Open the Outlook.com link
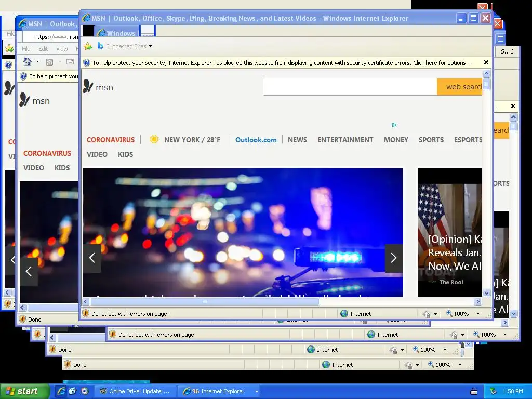The image size is (532, 399). [256, 140]
